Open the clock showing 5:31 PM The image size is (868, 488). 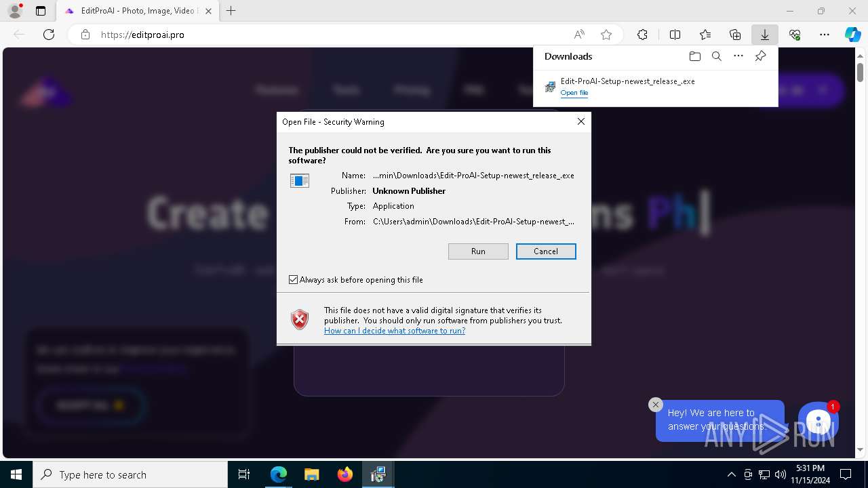(x=810, y=474)
